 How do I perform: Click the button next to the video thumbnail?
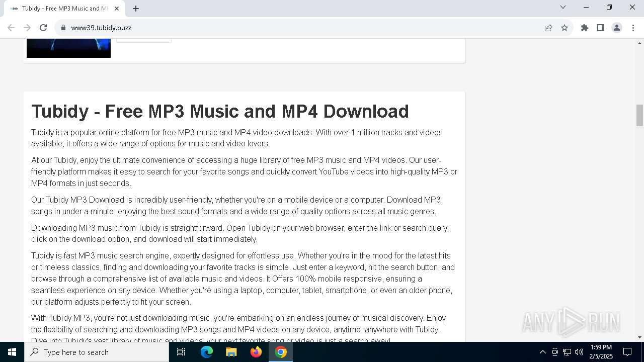click(x=144, y=40)
